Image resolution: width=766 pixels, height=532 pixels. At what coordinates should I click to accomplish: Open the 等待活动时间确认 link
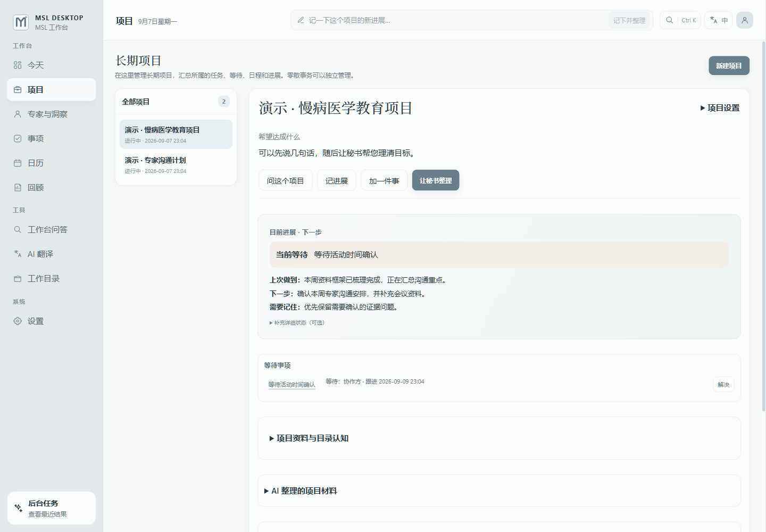(292, 385)
